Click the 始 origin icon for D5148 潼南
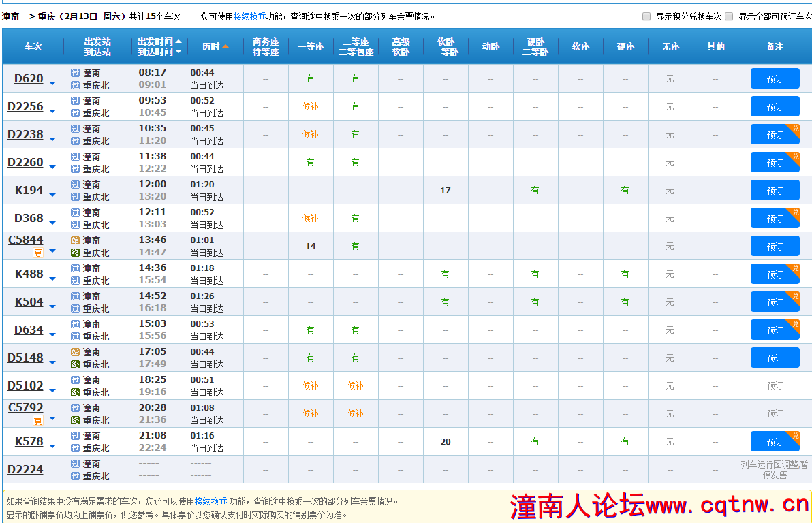Image resolution: width=812 pixels, height=523 pixels. (75, 352)
